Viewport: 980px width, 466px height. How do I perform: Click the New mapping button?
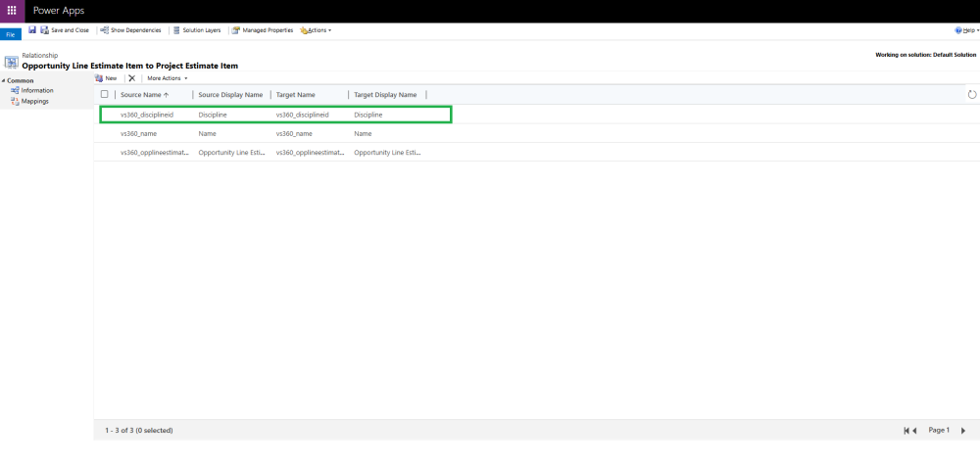pos(106,78)
